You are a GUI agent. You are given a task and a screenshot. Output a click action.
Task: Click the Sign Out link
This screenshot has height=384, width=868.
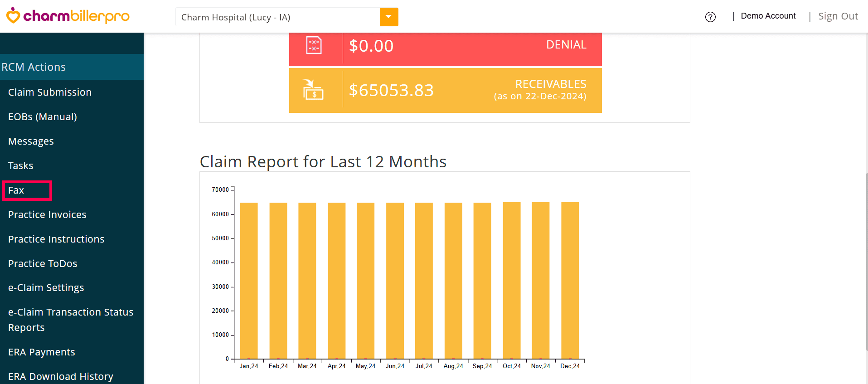(x=838, y=16)
